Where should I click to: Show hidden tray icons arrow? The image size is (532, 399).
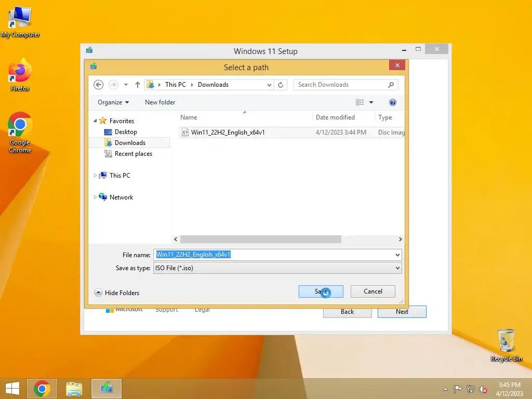pos(445,389)
